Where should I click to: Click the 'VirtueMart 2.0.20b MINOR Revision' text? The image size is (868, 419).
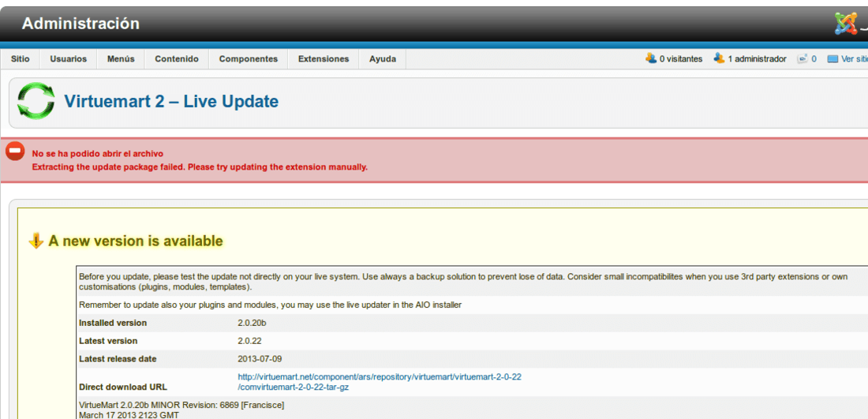coord(181,405)
